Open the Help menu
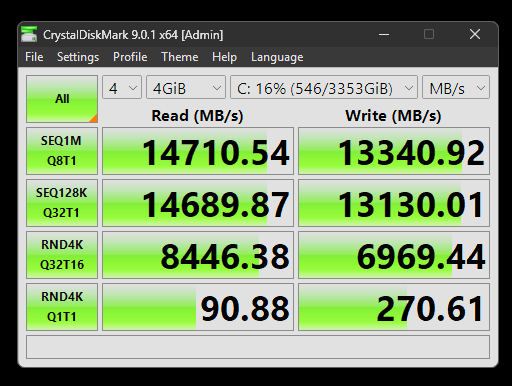Image resolution: width=512 pixels, height=386 pixels. coord(224,57)
